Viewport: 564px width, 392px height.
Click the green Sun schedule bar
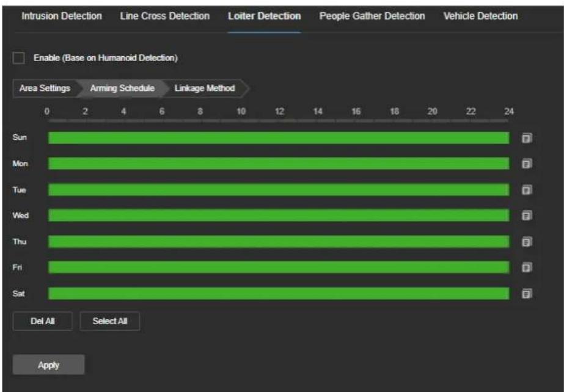[279, 138]
